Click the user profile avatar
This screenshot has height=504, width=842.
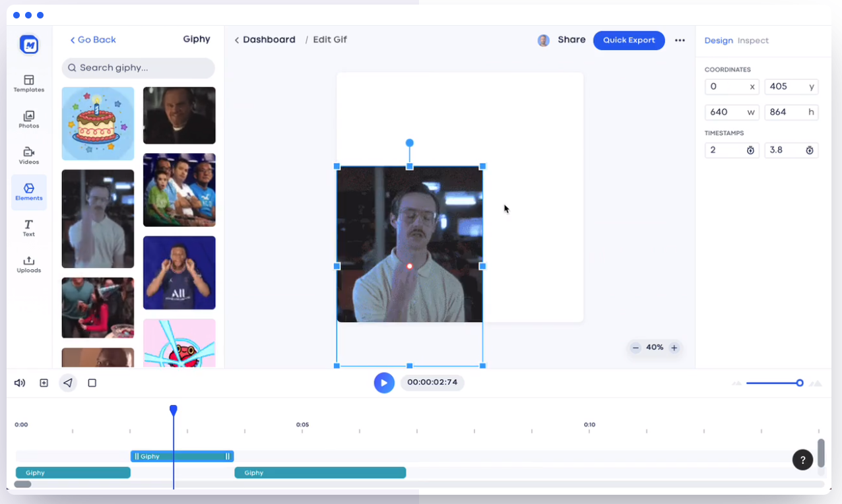point(544,40)
